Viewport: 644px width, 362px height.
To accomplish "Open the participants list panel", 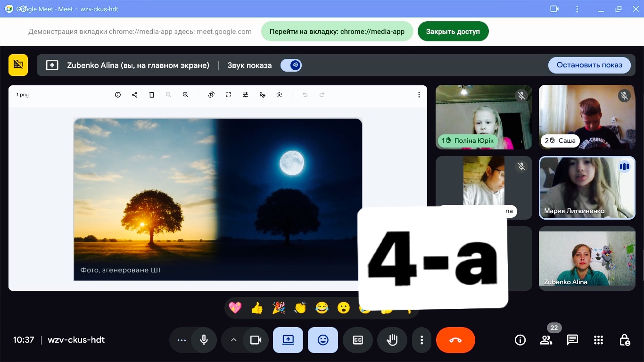I will point(546,340).
